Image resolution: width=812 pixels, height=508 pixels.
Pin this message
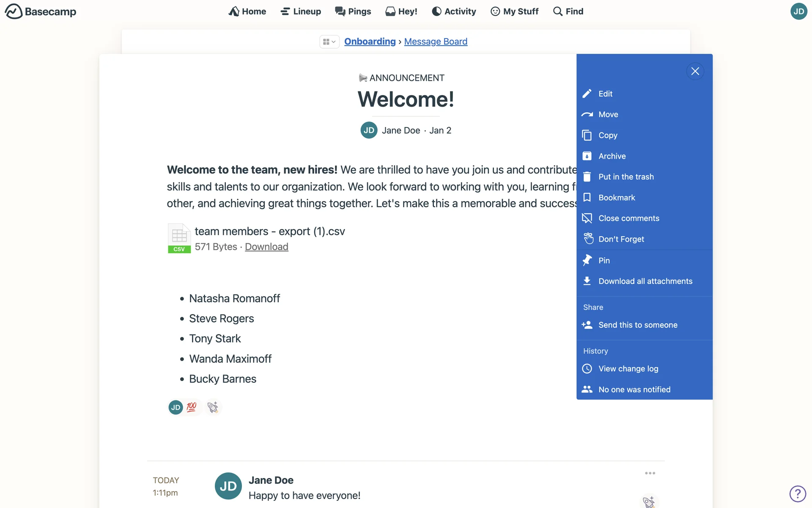604,260
